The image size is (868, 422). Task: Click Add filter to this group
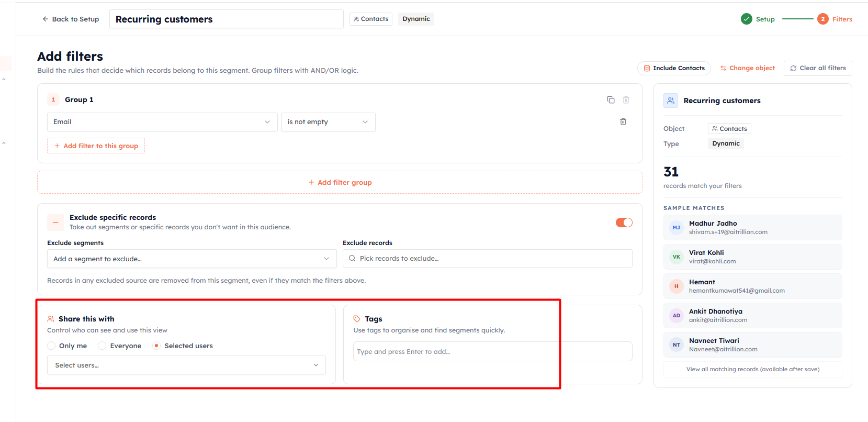[x=96, y=146]
